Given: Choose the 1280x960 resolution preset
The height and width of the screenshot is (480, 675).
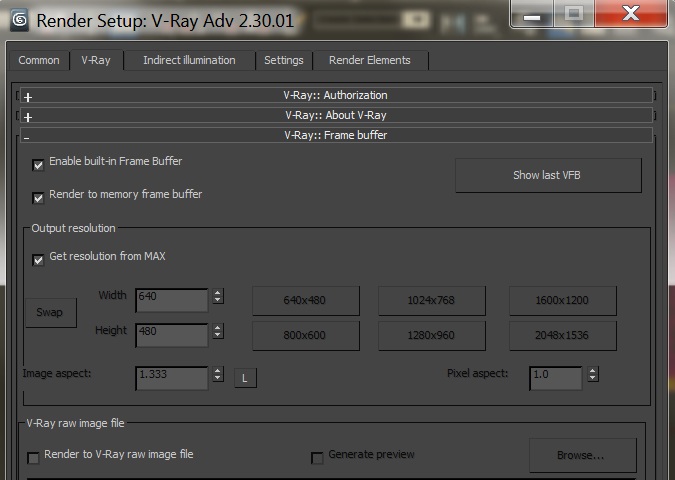Looking at the screenshot, I should (x=432, y=335).
